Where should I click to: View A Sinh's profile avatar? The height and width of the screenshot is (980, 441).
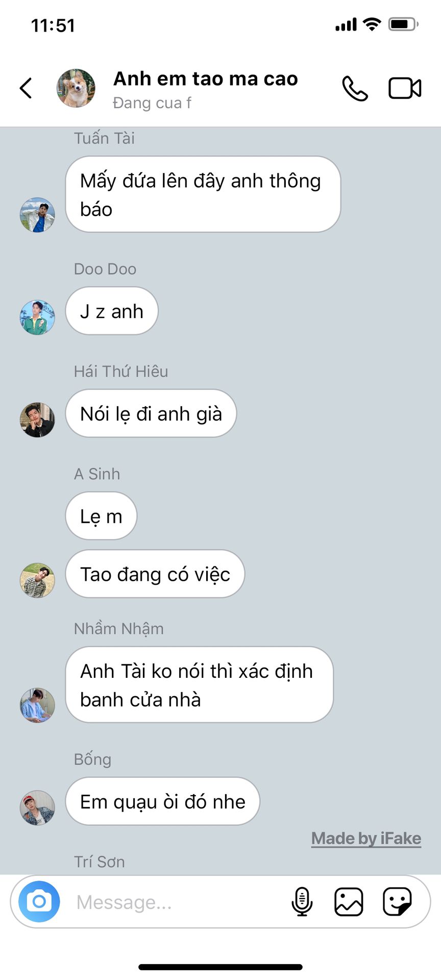[37, 580]
